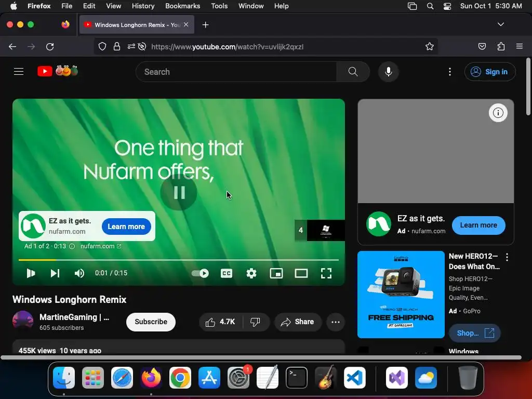Click MartineGaming channel name

[x=74, y=317]
